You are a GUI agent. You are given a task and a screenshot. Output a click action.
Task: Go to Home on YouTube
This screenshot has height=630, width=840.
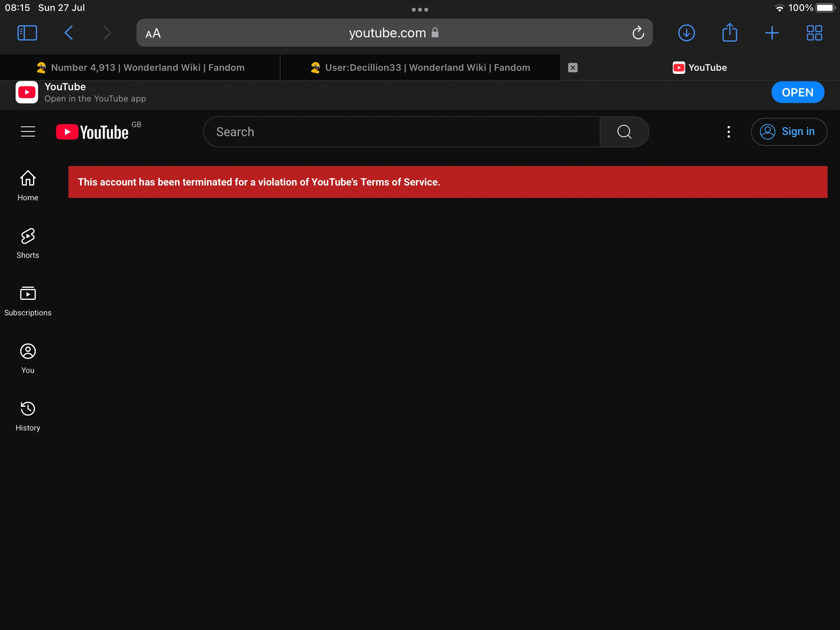pyautogui.click(x=28, y=185)
